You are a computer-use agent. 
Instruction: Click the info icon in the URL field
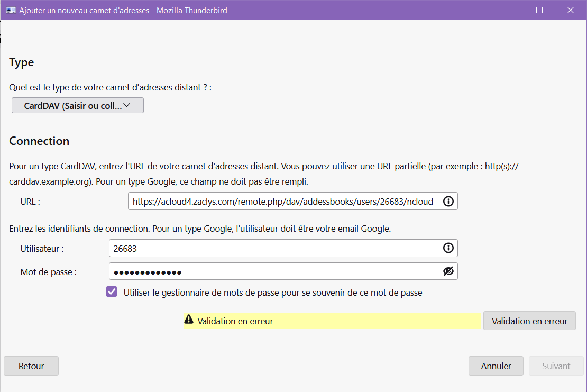tap(448, 202)
